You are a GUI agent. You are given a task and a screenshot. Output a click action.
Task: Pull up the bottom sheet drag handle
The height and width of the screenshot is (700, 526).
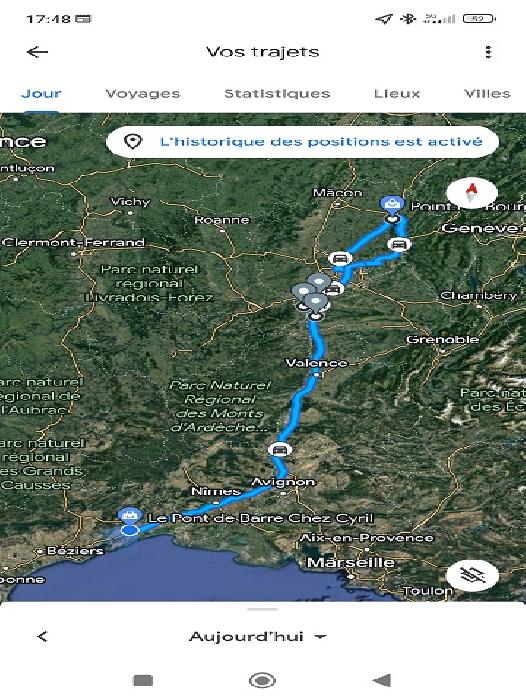[263, 609]
